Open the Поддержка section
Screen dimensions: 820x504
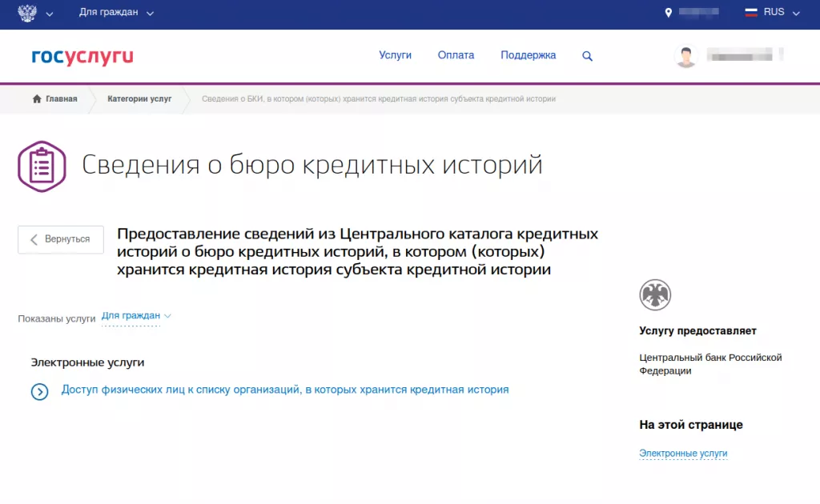[528, 56]
